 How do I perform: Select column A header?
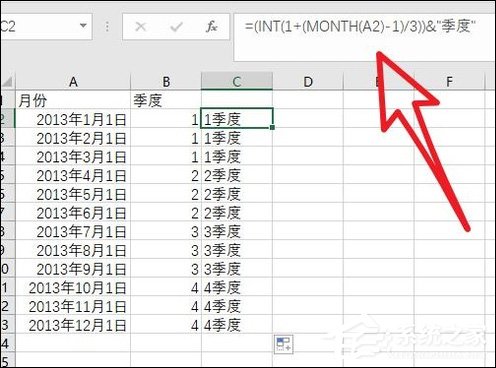point(73,82)
